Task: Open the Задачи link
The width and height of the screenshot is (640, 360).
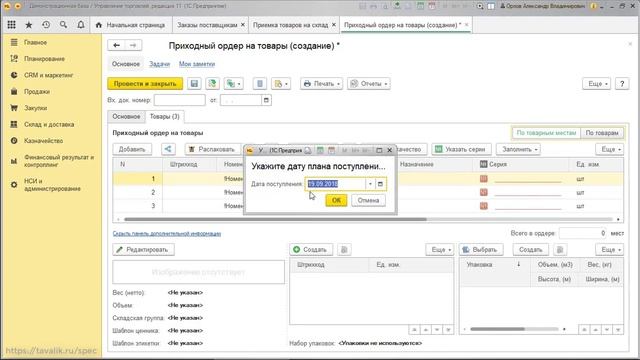Action: (159, 64)
